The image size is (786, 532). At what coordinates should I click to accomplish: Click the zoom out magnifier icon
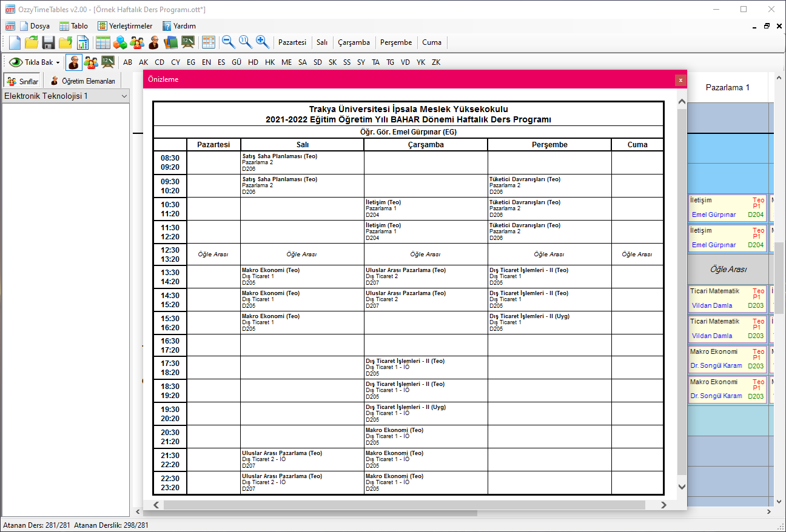[228, 42]
